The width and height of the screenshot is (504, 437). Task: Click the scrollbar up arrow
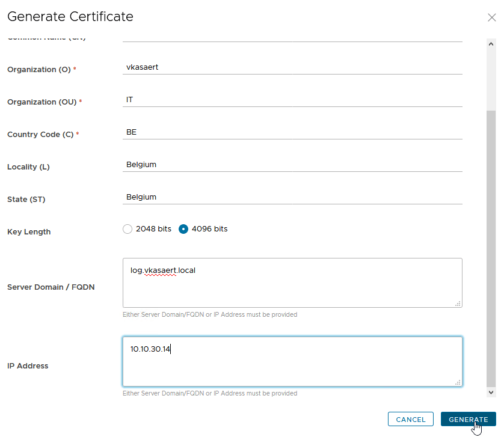click(491, 44)
